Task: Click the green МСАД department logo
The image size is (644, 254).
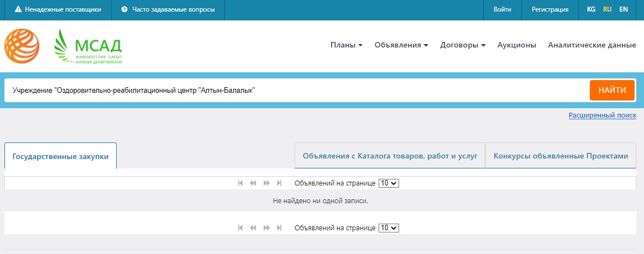Action: point(88,46)
